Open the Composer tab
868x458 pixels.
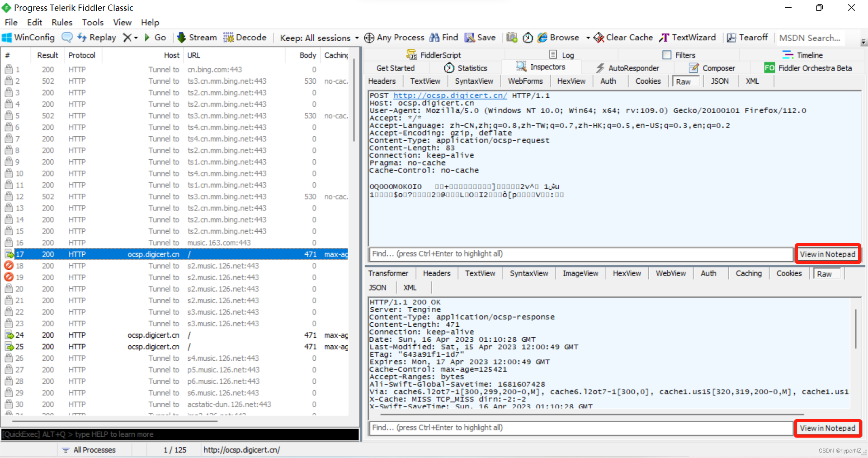(x=712, y=68)
